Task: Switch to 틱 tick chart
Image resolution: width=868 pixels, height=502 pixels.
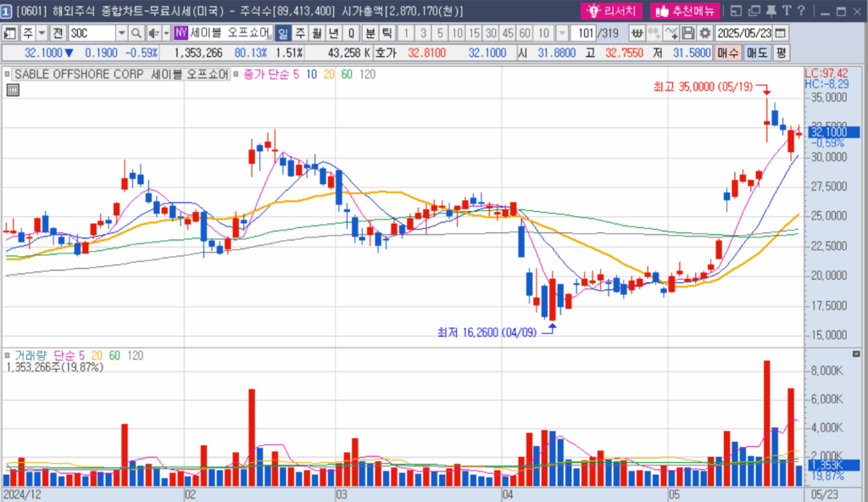Action: [x=387, y=33]
